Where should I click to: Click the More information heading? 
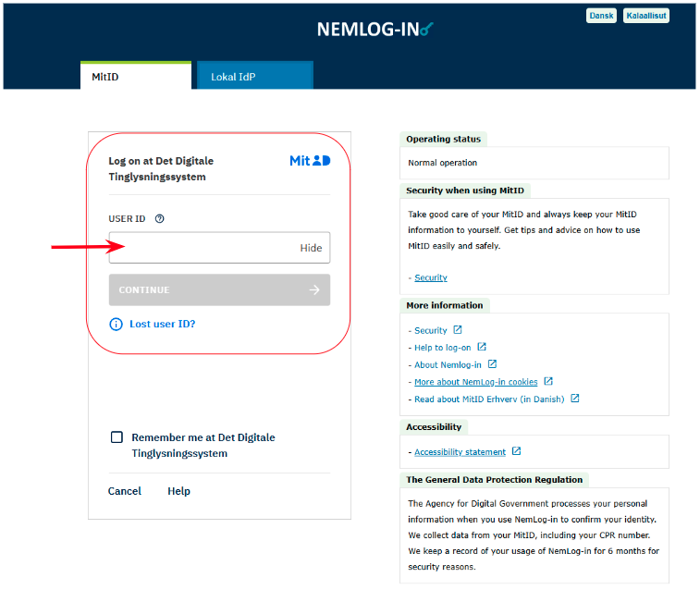click(445, 305)
